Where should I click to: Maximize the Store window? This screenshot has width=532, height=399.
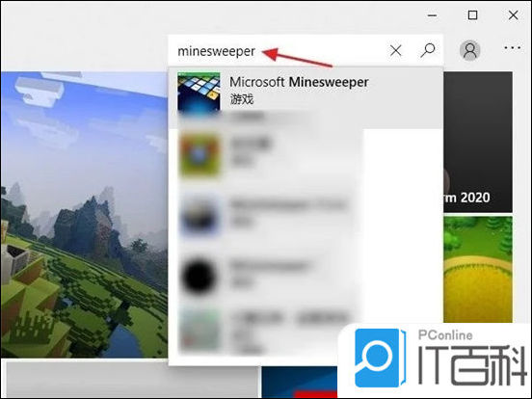pyautogui.click(x=472, y=15)
